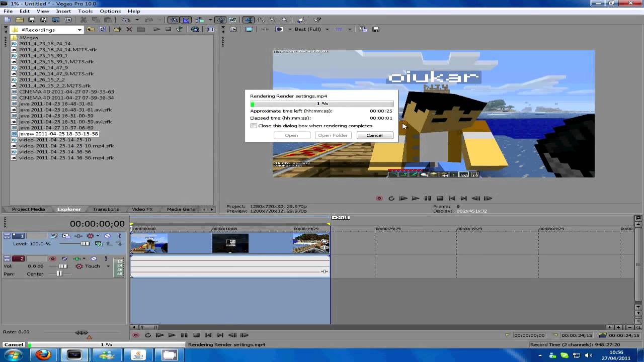Adjust the video track Level slider
The width and height of the screenshot is (644, 362).
click(86, 244)
